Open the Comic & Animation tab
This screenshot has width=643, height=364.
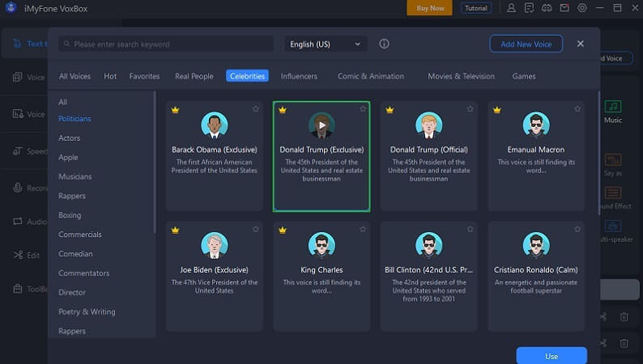click(x=371, y=76)
